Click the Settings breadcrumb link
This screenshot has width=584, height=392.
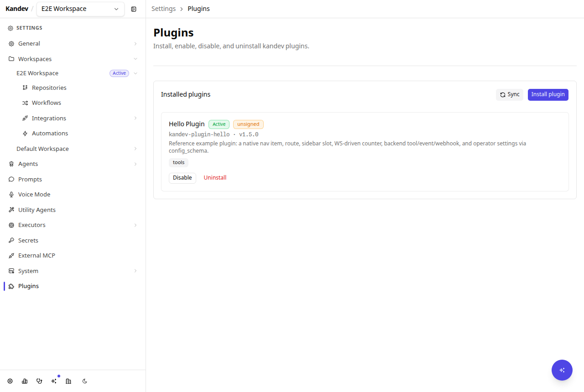tap(163, 9)
